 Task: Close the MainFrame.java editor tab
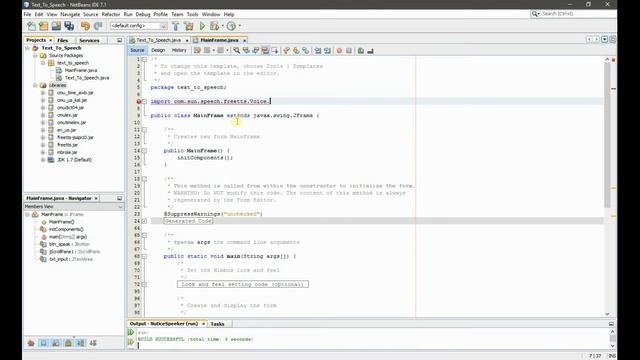coord(244,40)
